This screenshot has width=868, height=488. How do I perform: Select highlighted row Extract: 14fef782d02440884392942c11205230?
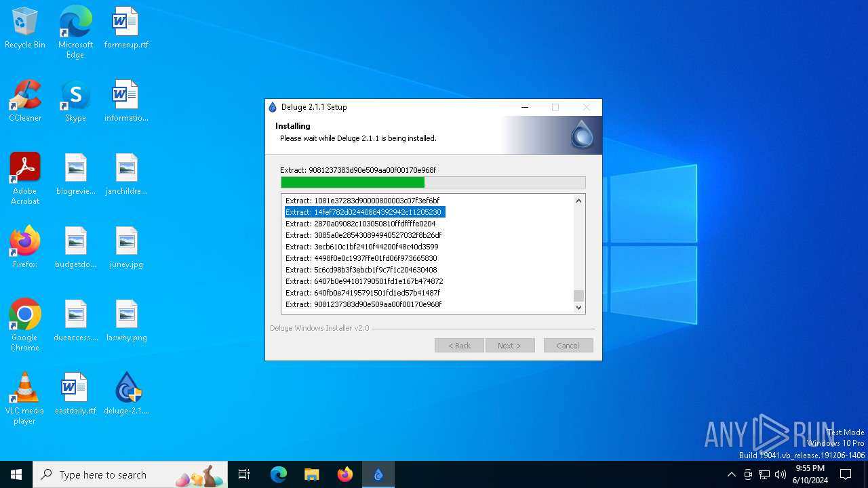pyautogui.click(x=364, y=212)
